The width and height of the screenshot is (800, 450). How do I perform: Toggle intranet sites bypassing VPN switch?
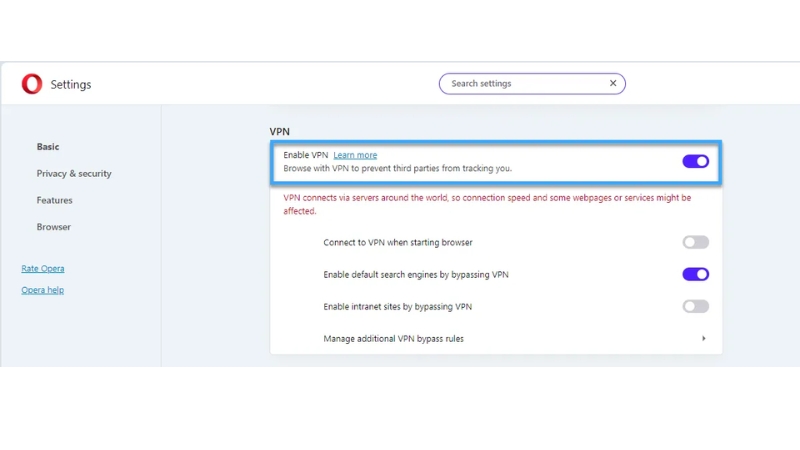click(695, 306)
